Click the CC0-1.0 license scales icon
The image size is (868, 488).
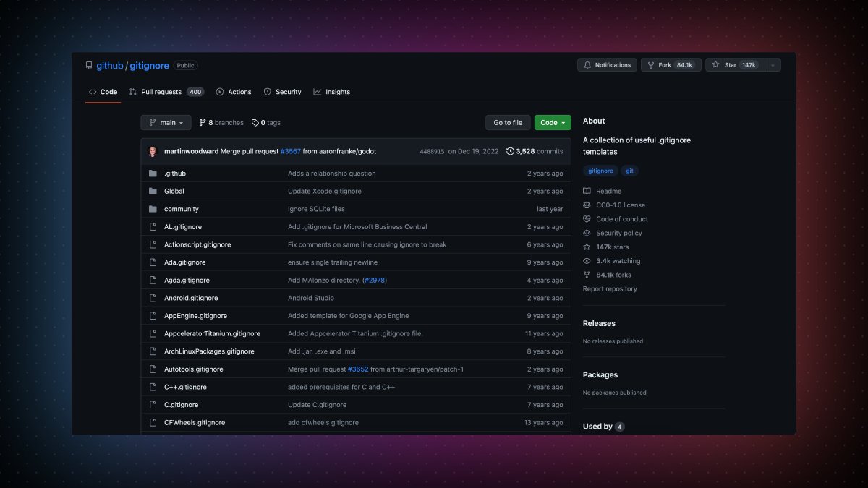click(x=587, y=205)
